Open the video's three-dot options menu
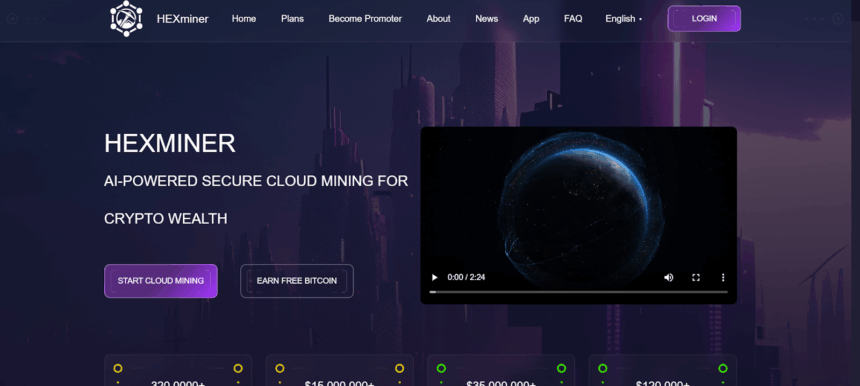Screen dimensions: 860x386 723,277
